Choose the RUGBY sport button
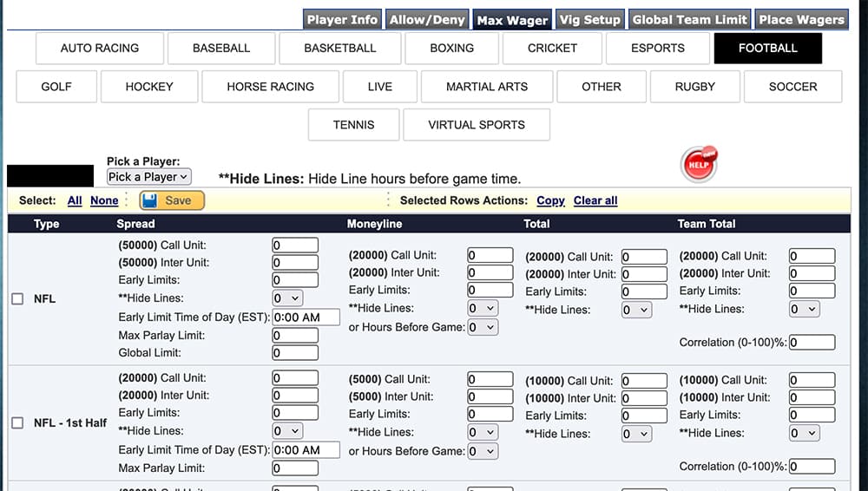 (694, 87)
